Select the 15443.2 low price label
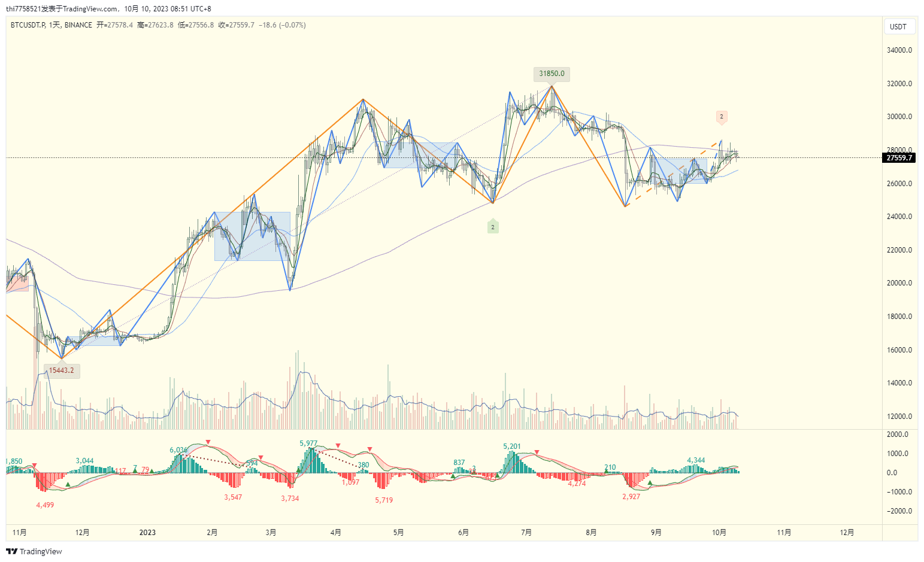 tap(62, 370)
